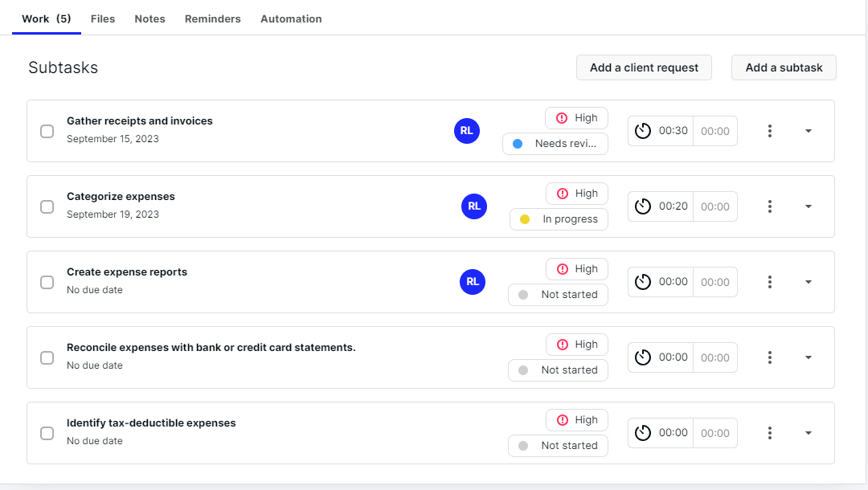The height and width of the screenshot is (490, 868).
Task: Change Needs review status on Gather receipts
Action: coord(555,144)
